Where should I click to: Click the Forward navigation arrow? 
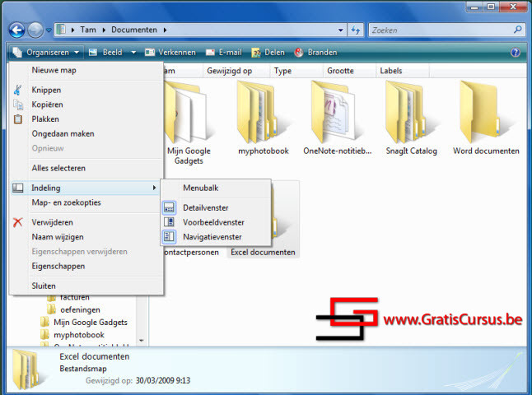coord(35,30)
